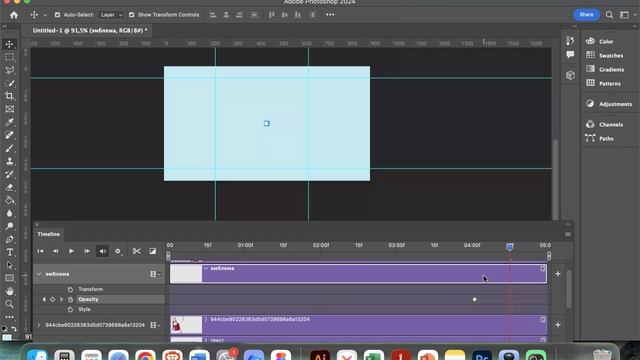
Task: Expand the 944cbe90226363 track properties
Action: [39, 325]
